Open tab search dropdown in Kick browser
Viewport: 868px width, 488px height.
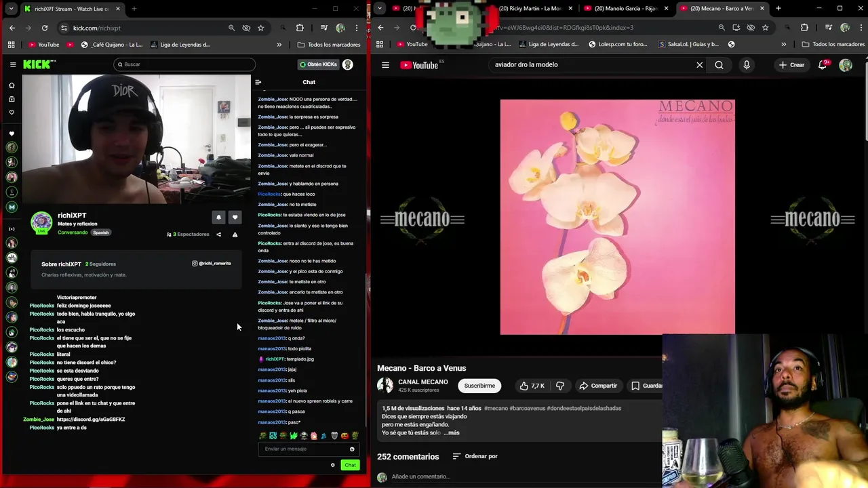click(11, 9)
